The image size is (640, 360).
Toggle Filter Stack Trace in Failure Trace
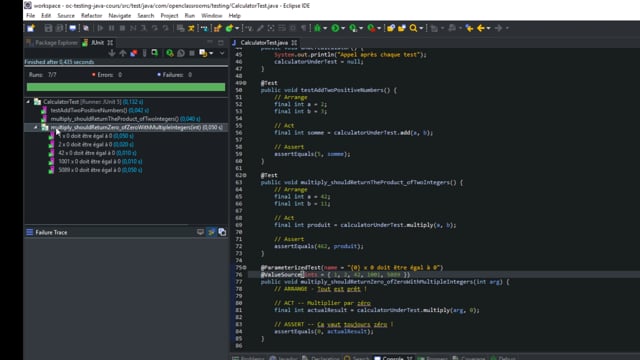[211, 232]
